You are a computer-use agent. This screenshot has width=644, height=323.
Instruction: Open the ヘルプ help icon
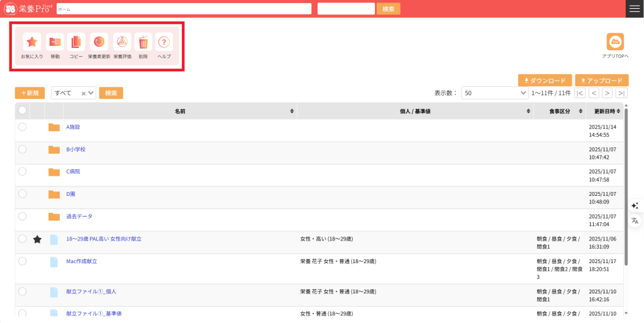[x=164, y=42]
